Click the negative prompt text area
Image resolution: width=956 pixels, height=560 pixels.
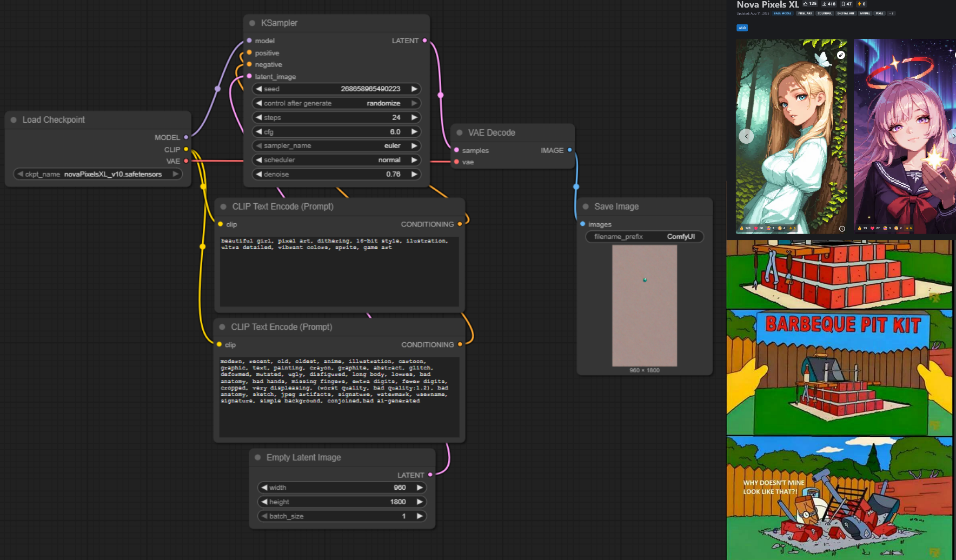340,397
